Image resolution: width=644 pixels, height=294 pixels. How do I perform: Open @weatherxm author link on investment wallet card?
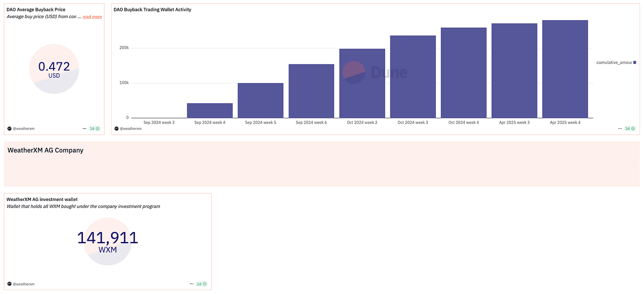point(24,284)
